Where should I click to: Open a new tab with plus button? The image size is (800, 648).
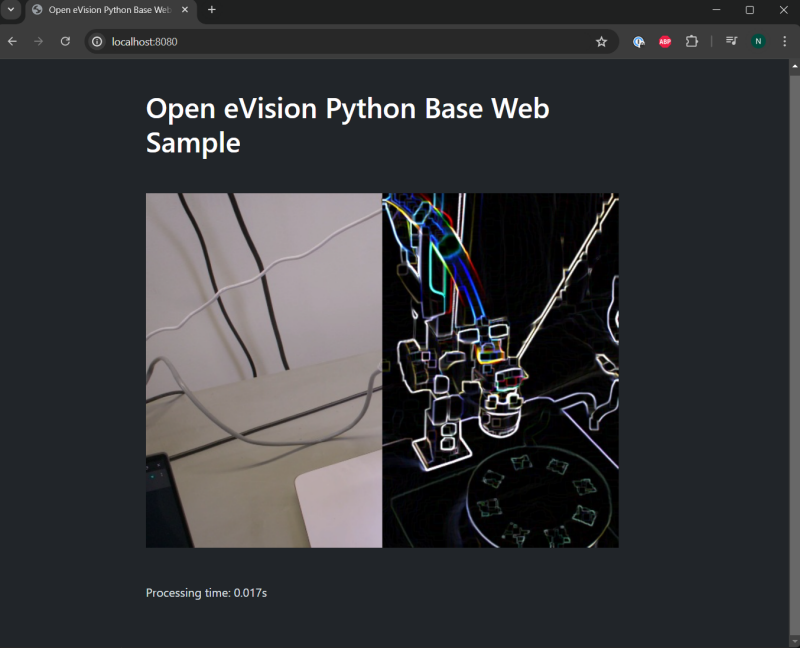211,10
